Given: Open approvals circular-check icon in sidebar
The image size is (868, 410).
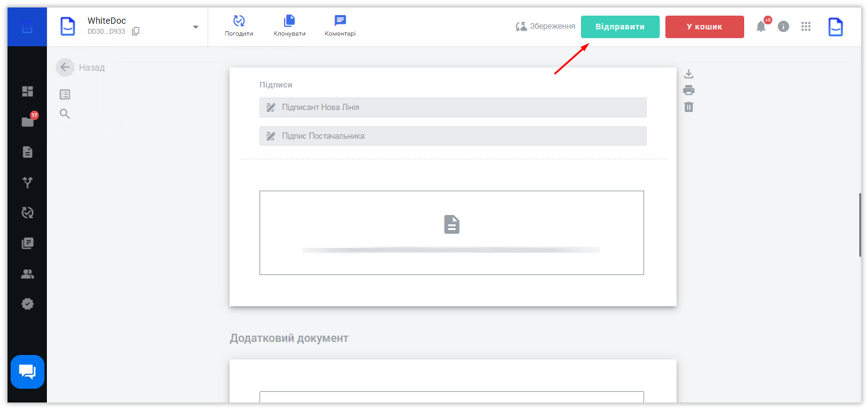Looking at the screenshot, I should (x=28, y=212).
